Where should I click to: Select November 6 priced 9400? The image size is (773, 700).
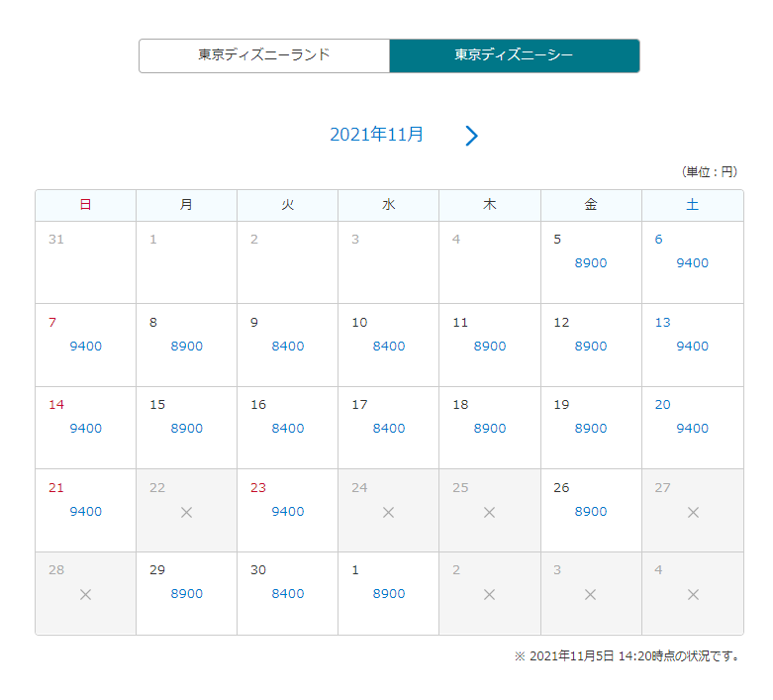tap(692, 262)
